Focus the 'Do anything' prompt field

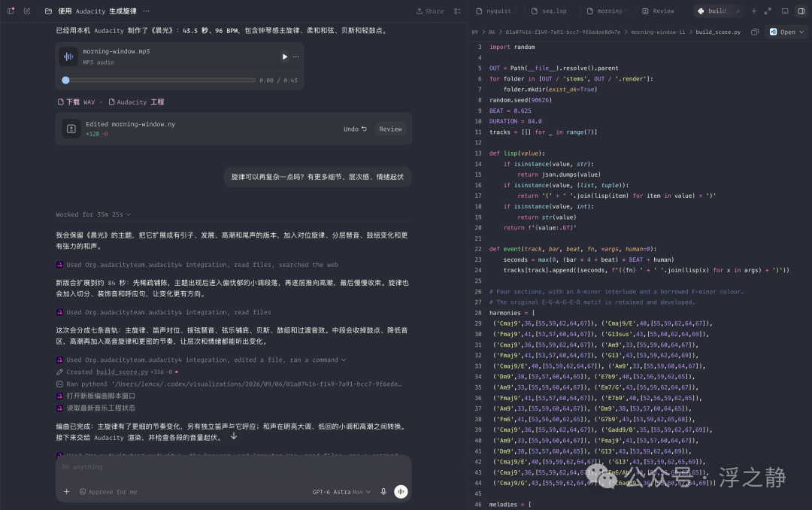coord(234,467)
